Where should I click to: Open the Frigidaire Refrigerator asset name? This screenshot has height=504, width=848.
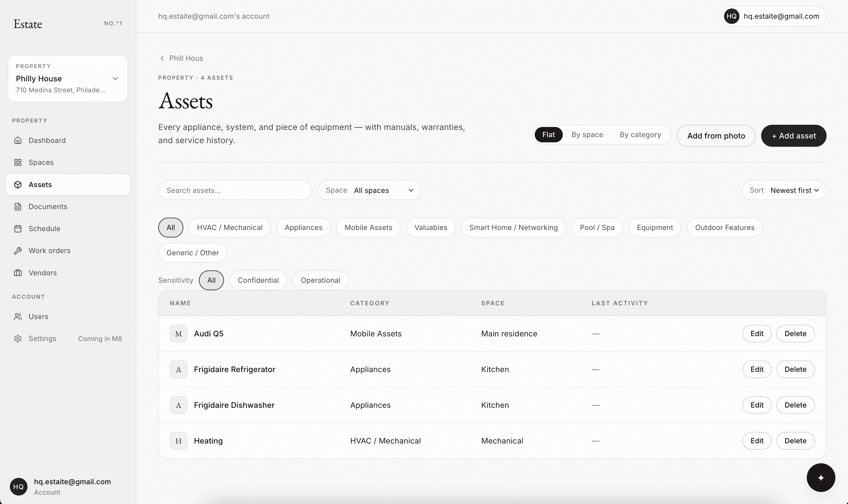[x=234, y=369]
